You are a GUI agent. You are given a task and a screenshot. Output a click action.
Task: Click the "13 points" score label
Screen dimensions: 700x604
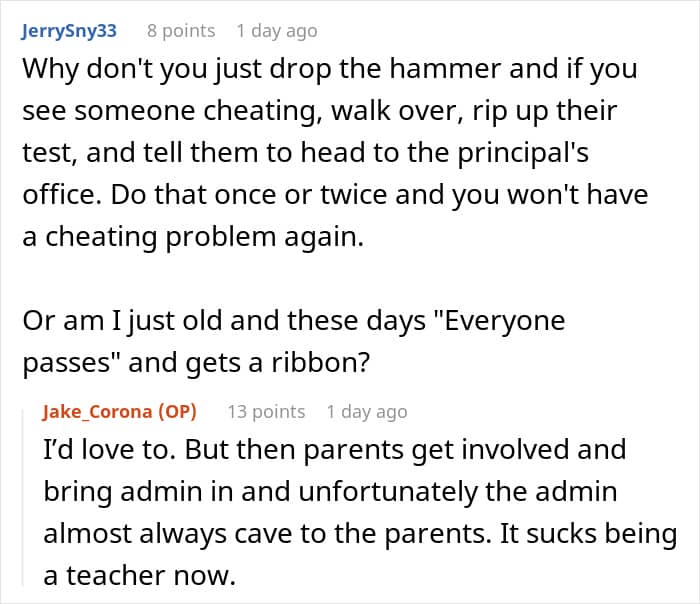pos(267,412)
